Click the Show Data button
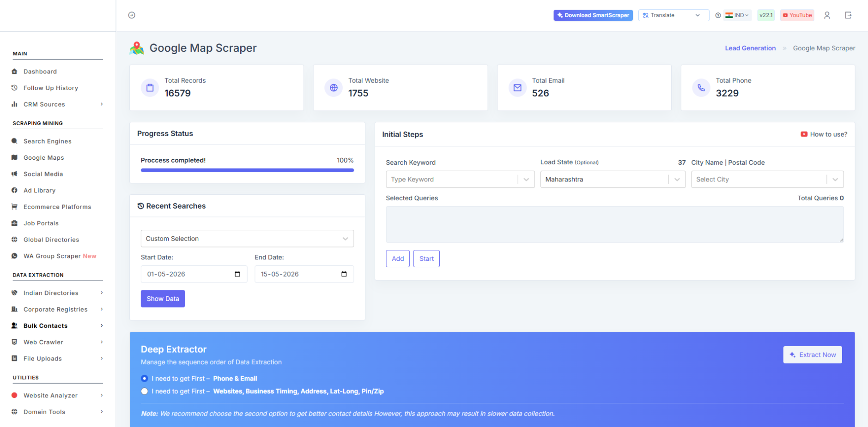The width and height of the screenshot is (868, 427). (x=163, y=299)
